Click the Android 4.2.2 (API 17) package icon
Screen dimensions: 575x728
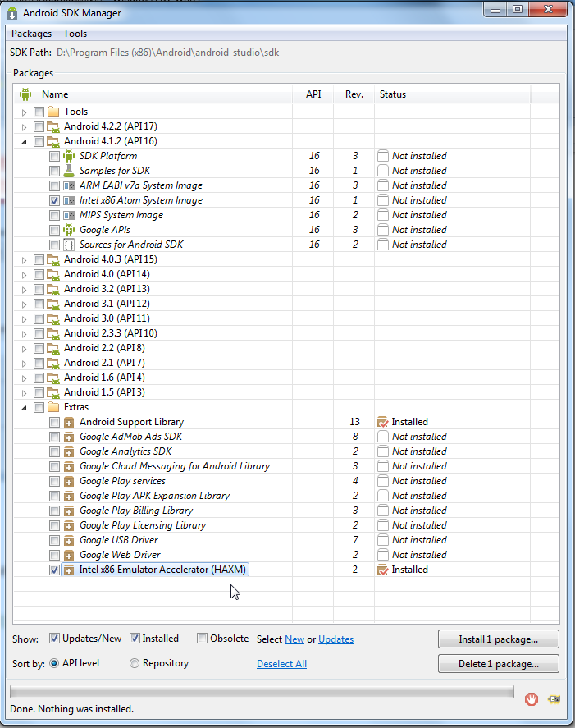53,126
